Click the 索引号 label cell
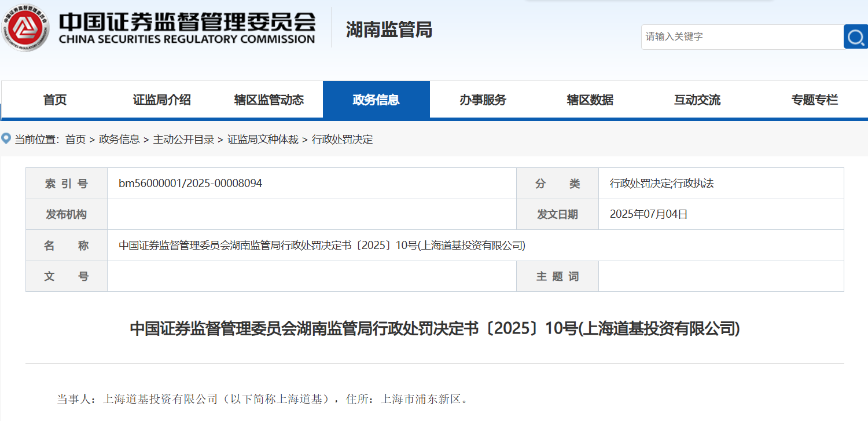Image resolution: width=868 pixels, height=421 pixels. tap(67, 184)
